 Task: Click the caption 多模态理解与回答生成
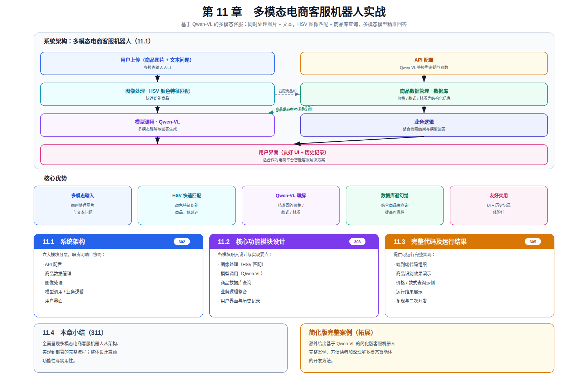tap(157, 129)
